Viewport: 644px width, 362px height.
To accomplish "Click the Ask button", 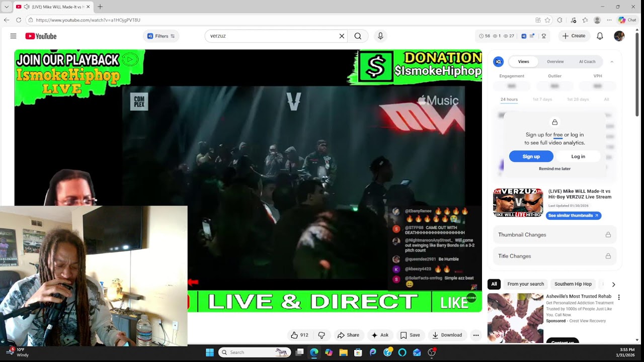I will coord(380,335).
